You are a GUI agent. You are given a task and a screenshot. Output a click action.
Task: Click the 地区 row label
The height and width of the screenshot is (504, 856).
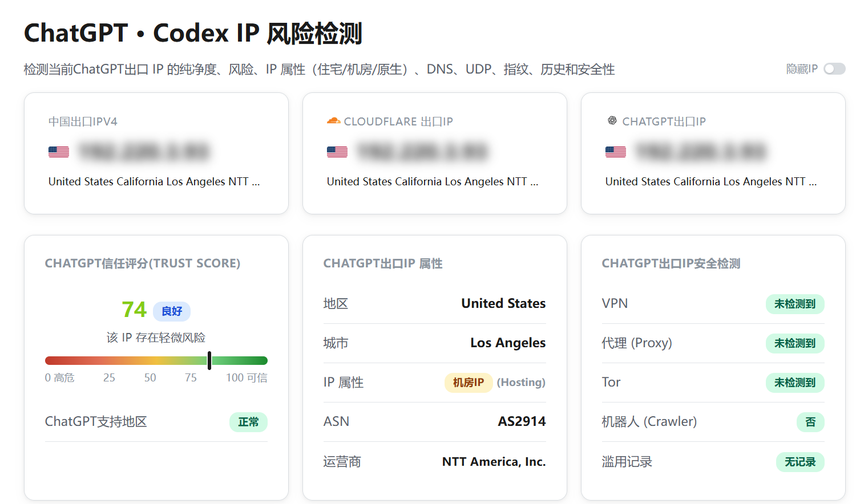336,303
